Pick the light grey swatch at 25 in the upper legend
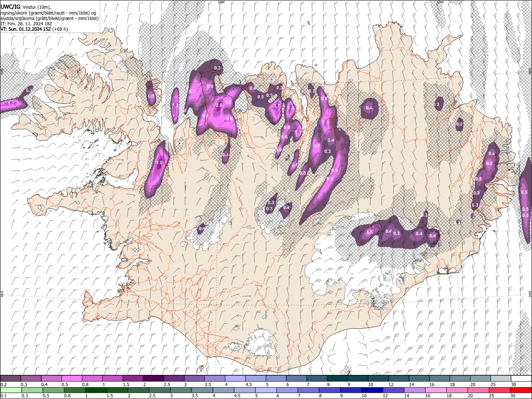532x399 pixels. click(501, 379)
